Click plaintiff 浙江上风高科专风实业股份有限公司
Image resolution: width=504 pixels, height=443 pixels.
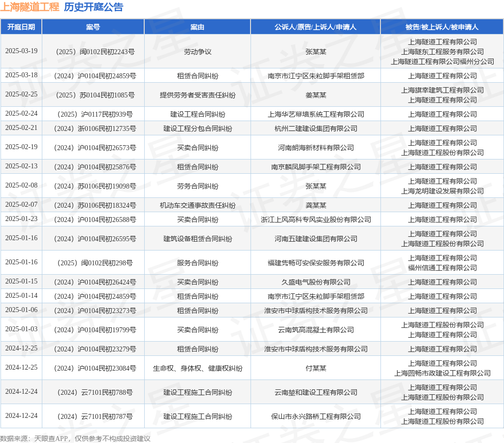pyautogui.click(x=315, y=220)
